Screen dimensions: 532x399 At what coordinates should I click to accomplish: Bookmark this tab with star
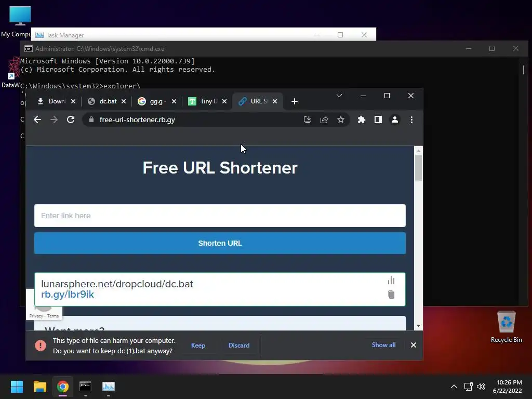tap(341, 120)
